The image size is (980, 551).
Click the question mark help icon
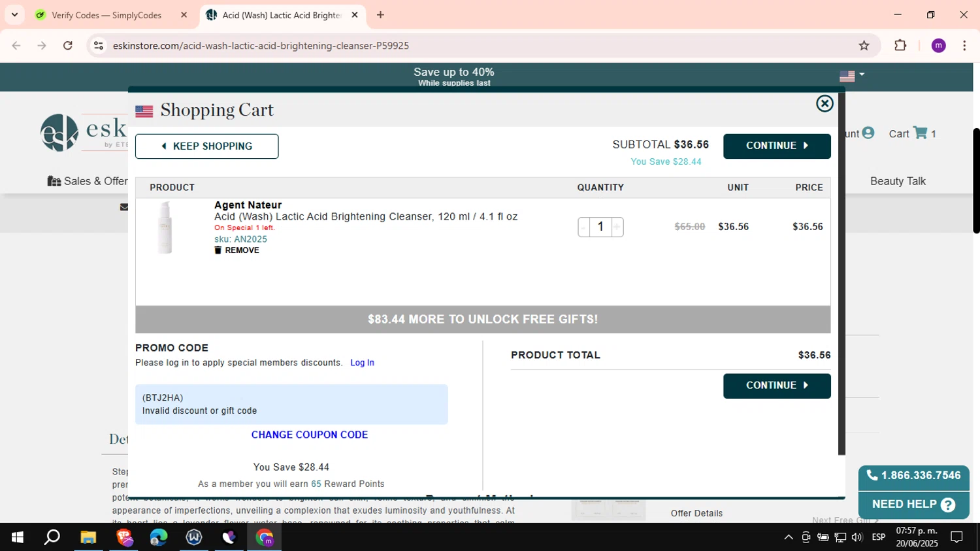point(948,505)
